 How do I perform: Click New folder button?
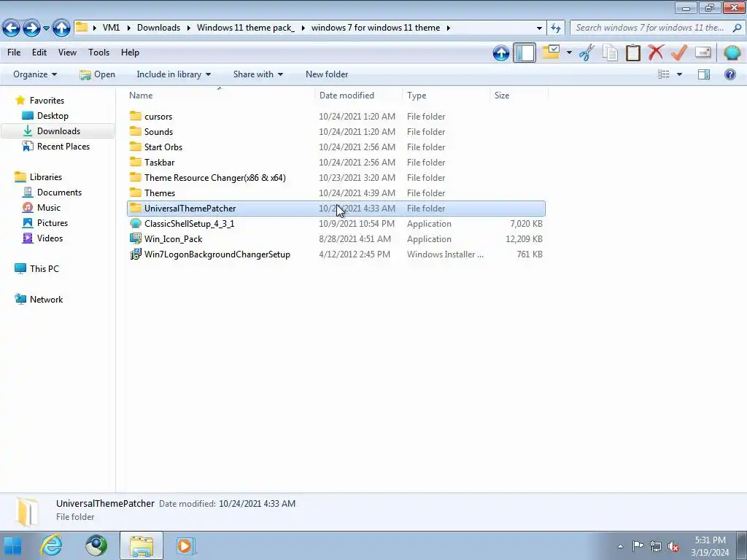click(x=327, y=74)
